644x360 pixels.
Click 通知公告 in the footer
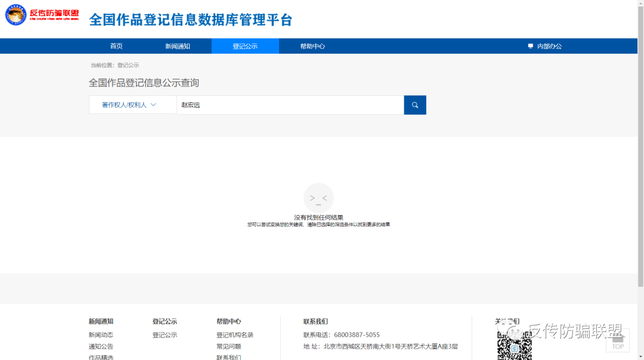click(x=101, y=346)
